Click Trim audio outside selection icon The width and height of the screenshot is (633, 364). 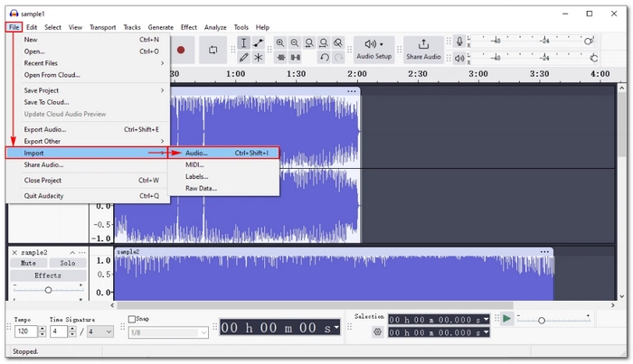(x=281, y=58)
